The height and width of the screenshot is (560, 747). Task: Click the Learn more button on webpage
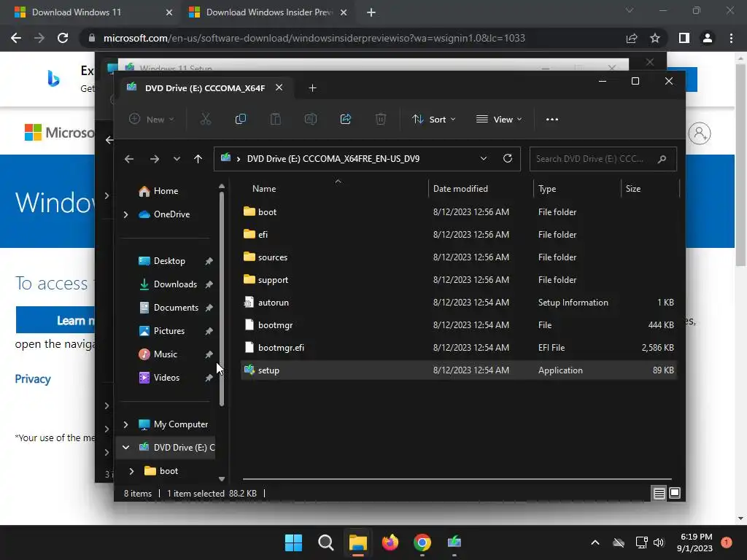pos(55,320)
